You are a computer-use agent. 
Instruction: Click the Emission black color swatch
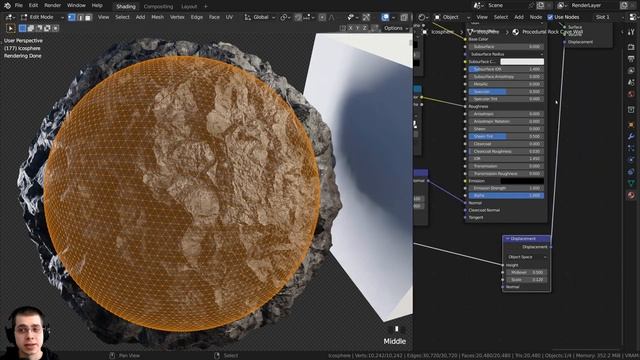click(522, 181)
